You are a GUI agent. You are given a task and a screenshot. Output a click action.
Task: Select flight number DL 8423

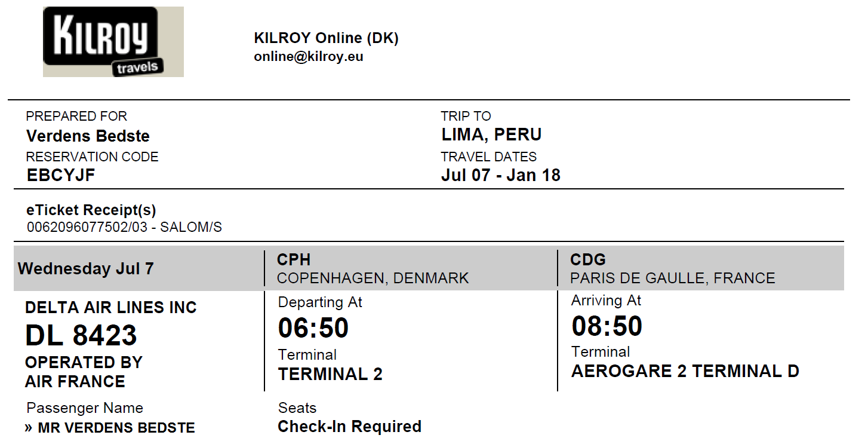point(81,336)
